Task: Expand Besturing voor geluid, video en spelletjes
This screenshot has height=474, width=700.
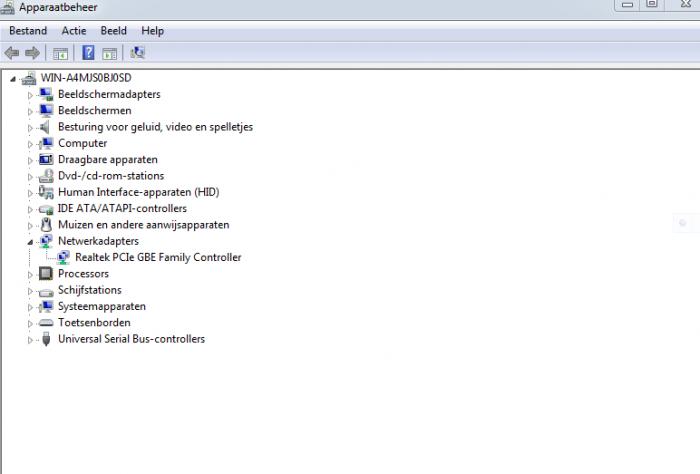Action: [x=30, y=128]
